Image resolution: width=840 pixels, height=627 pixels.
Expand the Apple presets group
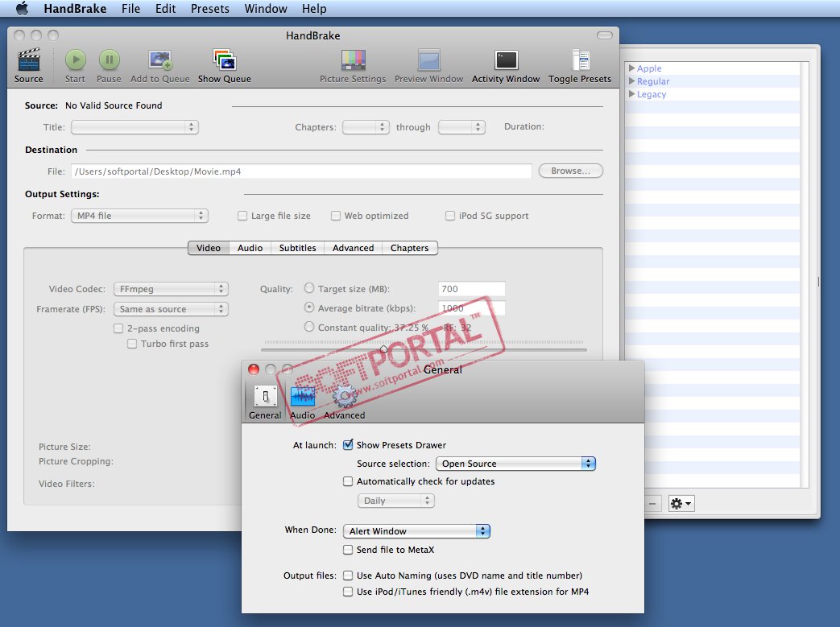coord(632,68)
